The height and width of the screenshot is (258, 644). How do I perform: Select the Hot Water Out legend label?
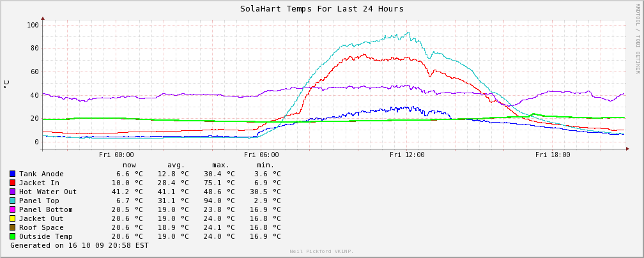pos(48,192)
